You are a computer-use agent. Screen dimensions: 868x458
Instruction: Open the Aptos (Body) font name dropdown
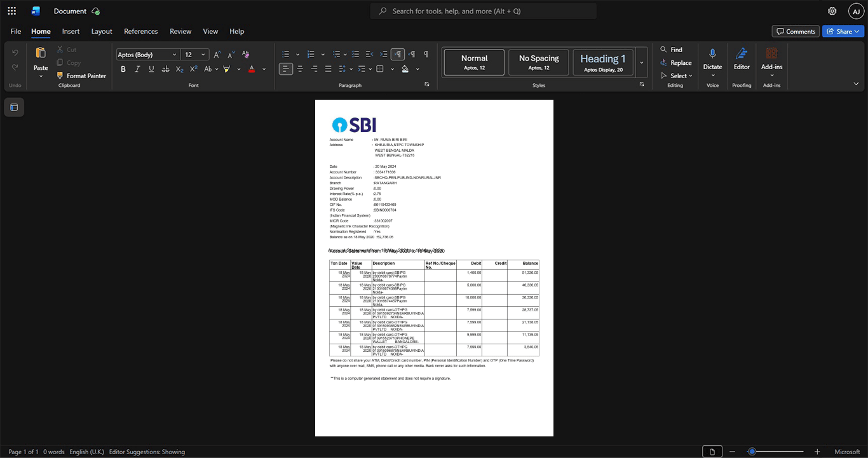pyautogui.click(x=174, y=55)
